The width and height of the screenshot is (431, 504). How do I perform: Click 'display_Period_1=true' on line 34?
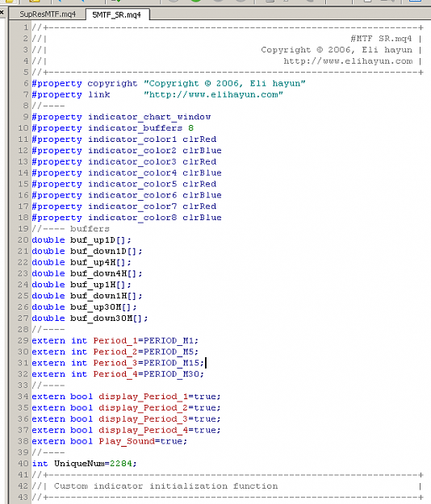tap(157, 397)
